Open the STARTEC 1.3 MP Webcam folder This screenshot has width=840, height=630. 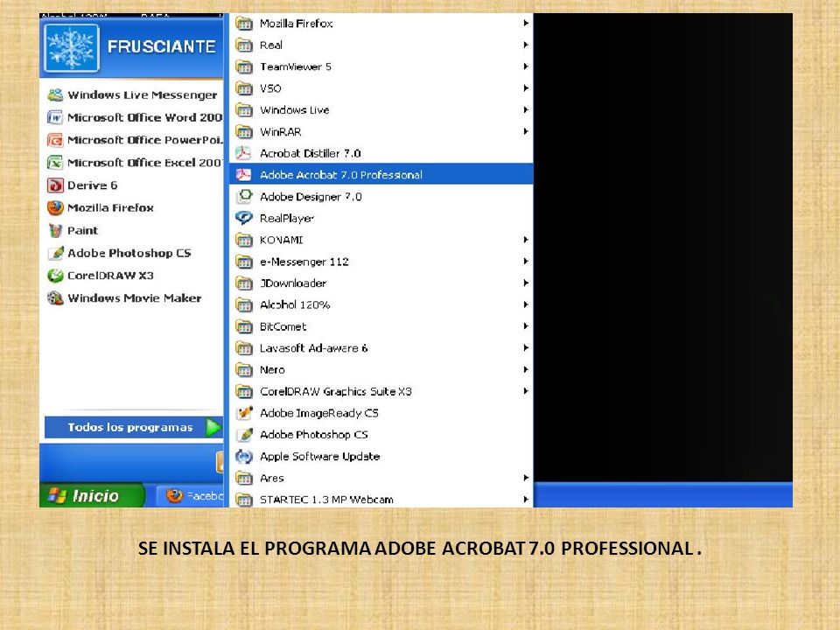[x=381, y=500]
